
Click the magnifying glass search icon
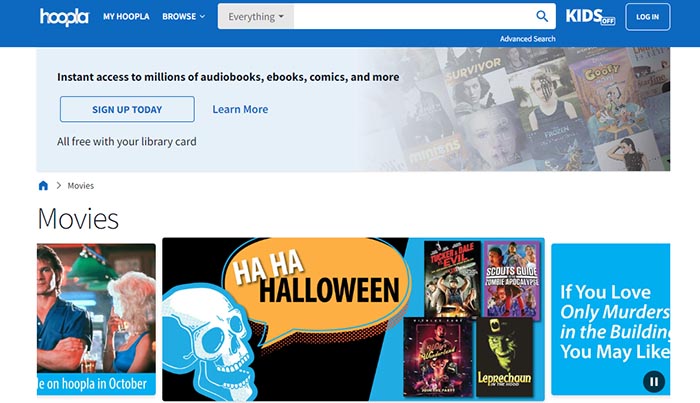(x=542, y=17)
